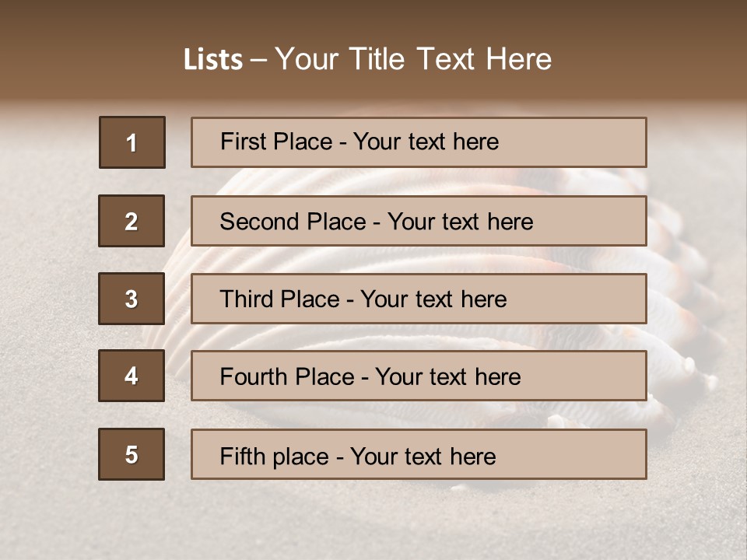Screen dimensions: 747x560
Task: Click the number 2 box
Action: click(x=132, y=221)
